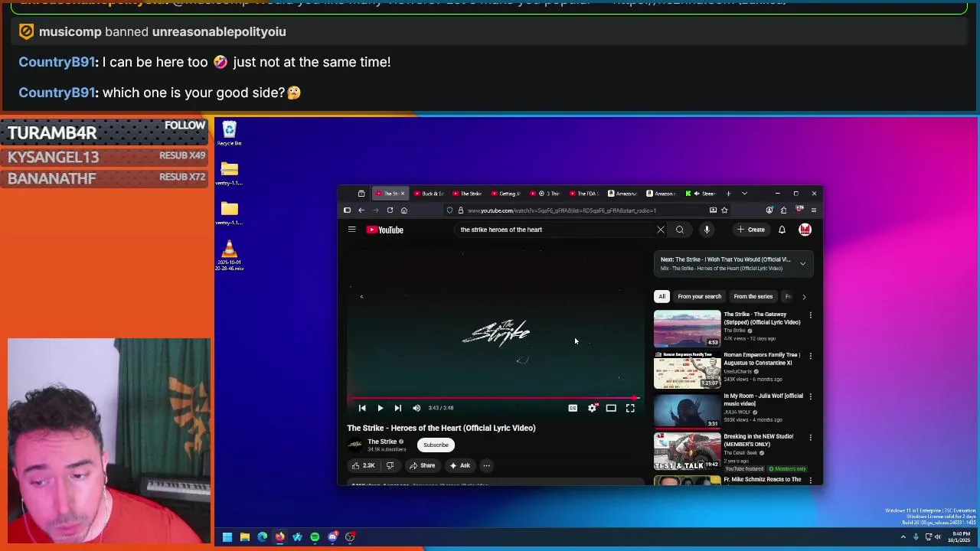Screen dimensions: 980x551
Task: Open more actions ellipsis under the video
Action: tap(486, 465)
